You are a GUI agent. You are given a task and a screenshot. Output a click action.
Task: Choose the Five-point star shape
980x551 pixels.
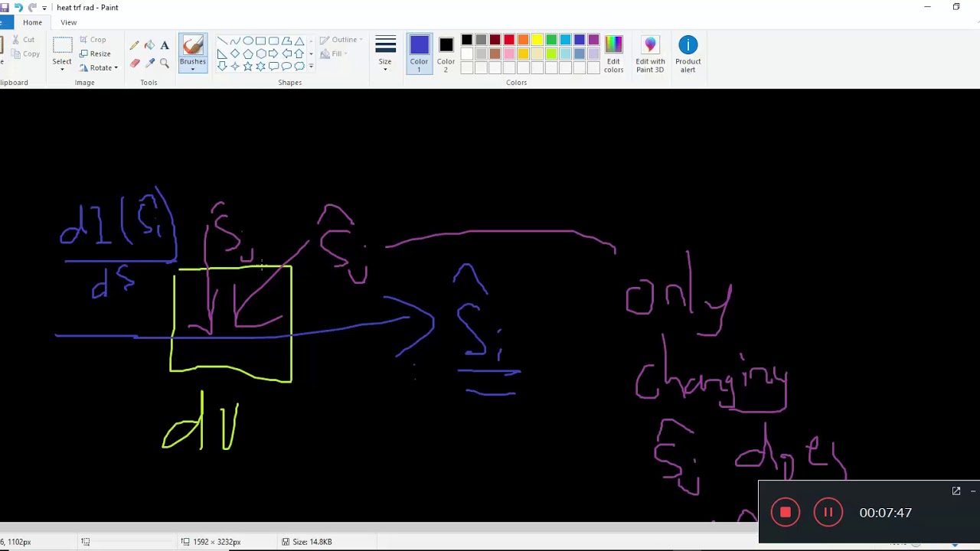248,66
